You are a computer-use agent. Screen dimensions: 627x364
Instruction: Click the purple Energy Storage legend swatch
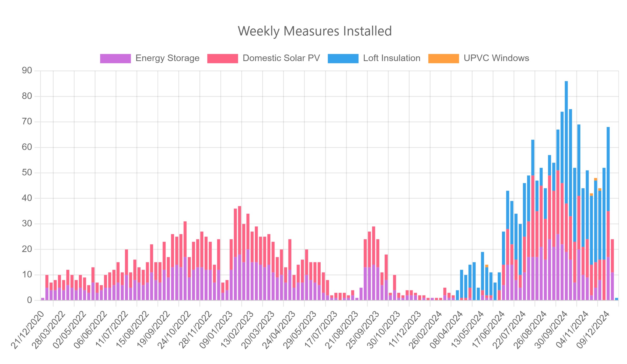(115, 58)
